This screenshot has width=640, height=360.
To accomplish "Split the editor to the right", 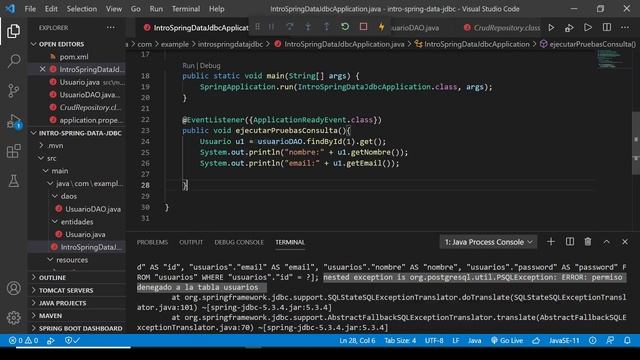I will pos(607,27).
